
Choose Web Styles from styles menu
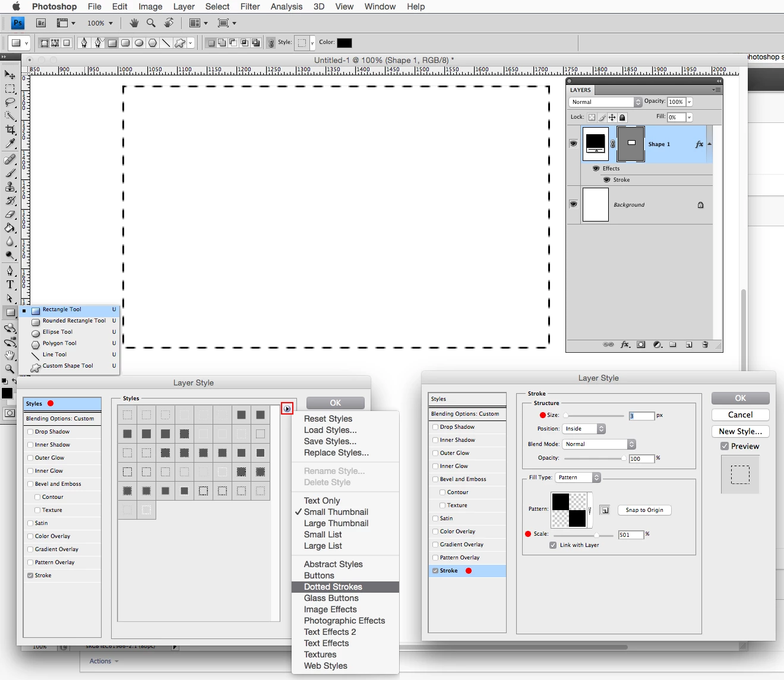[x=346, y=666]
